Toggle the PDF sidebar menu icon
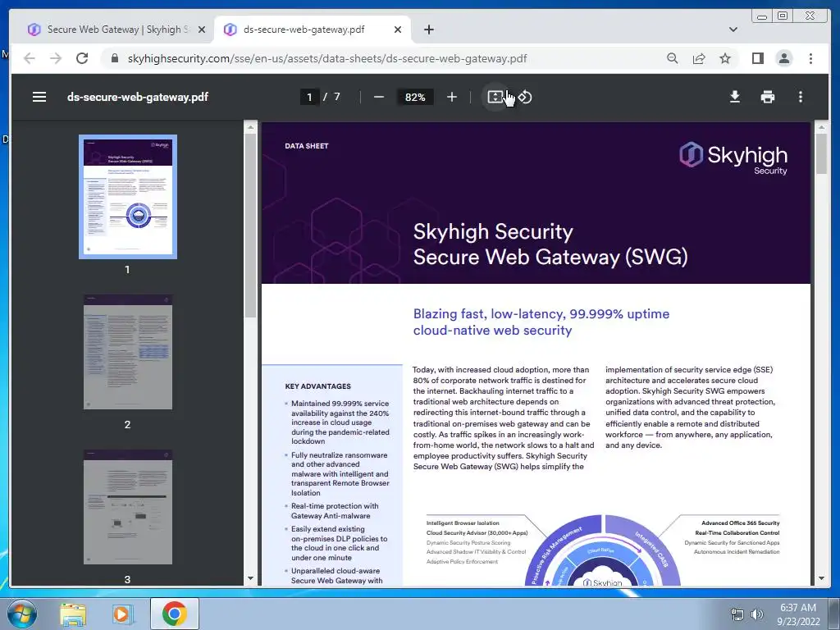Screen dimensions: 840x630 click(39, 97)
